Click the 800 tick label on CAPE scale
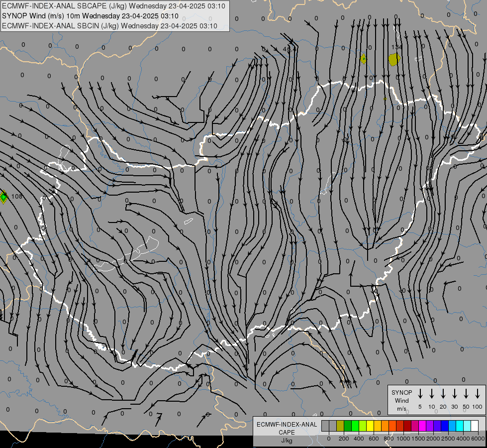This screenshot has width=487, height=448. pyautogui.click(x=389, y=439)
